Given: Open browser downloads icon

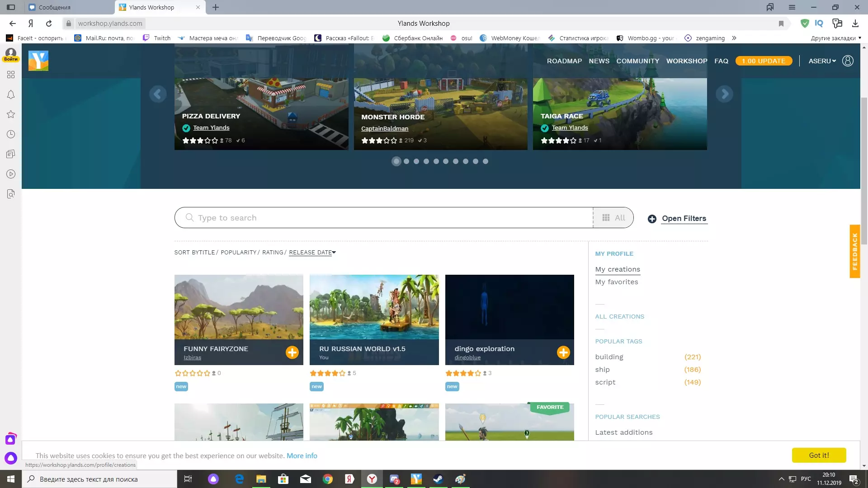Looking at the screenshot, I should (855, 23).
